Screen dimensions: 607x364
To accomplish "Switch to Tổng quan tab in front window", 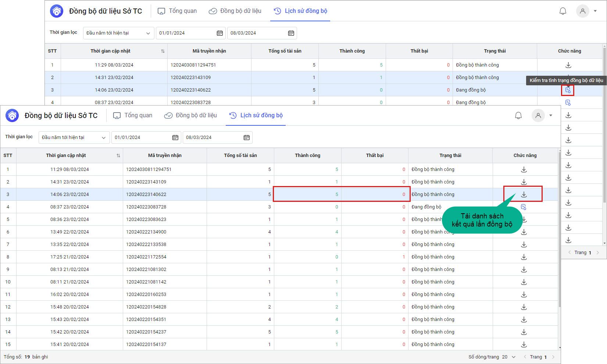I will click(133, 115).
